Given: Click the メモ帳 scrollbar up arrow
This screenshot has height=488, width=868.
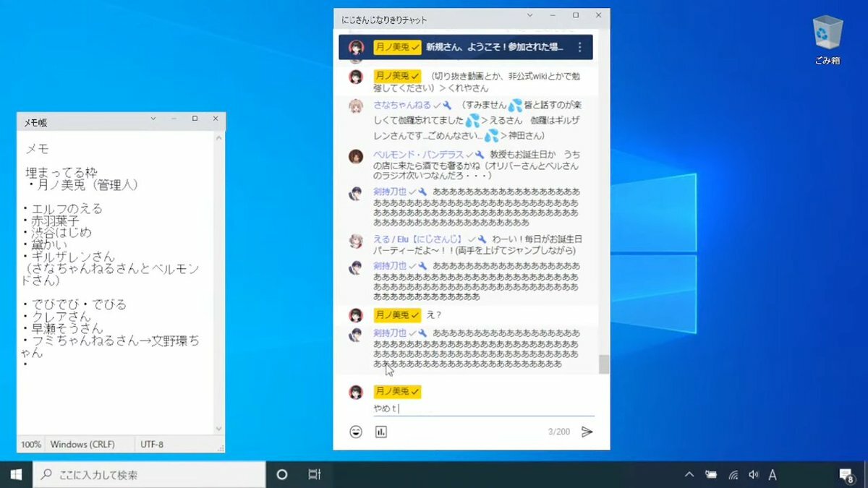Looking at the screenshot, I should 219,137.
